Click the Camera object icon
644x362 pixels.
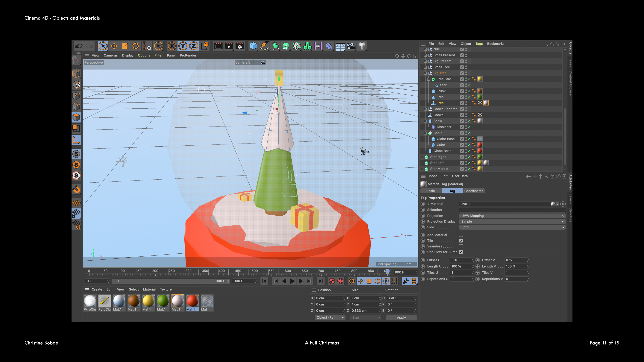point(351,46)
